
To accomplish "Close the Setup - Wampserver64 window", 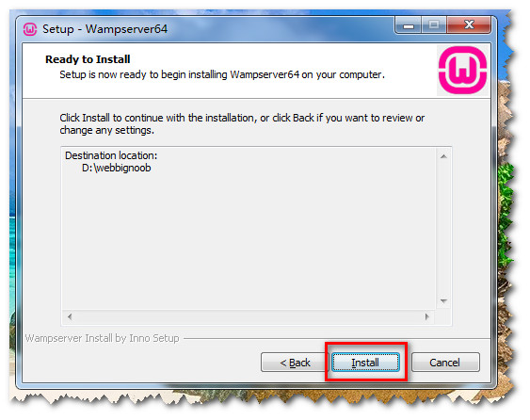I will (469, 25).
